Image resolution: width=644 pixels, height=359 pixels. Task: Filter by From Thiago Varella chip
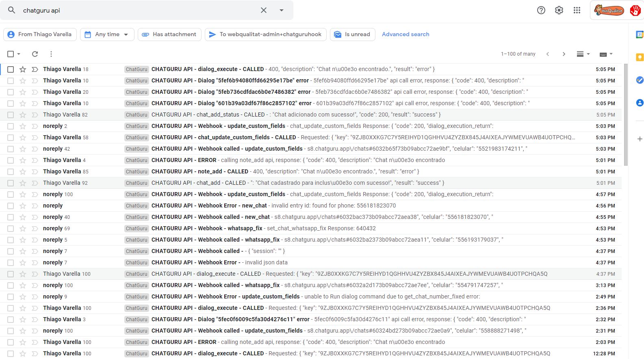tap(40, 35)
